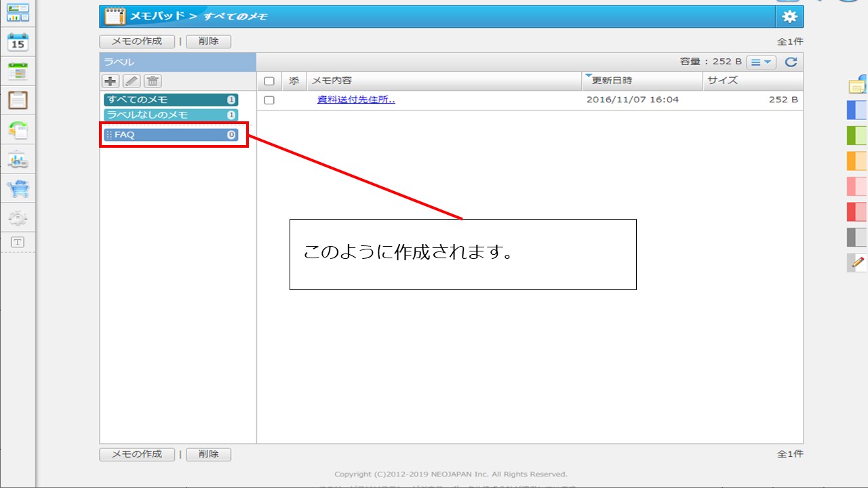Image resolution: width=868 pixels, height=488 pixels.
Task: Pick the green sticky color swatch
Action: tap(857, 136)
